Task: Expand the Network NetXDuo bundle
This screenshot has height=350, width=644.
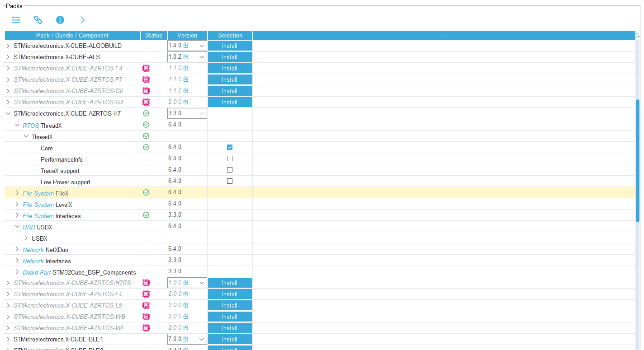Action: (17, 249)
